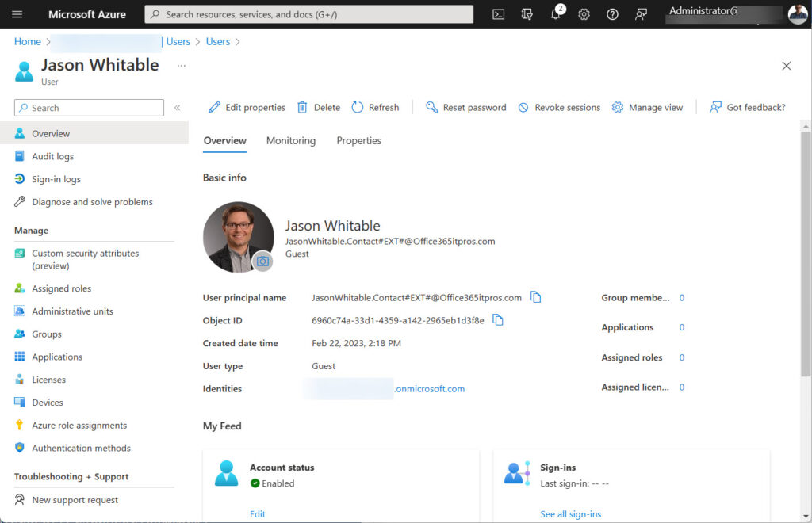
Task: Open Group memberships count link
Action: pos(681,297)
